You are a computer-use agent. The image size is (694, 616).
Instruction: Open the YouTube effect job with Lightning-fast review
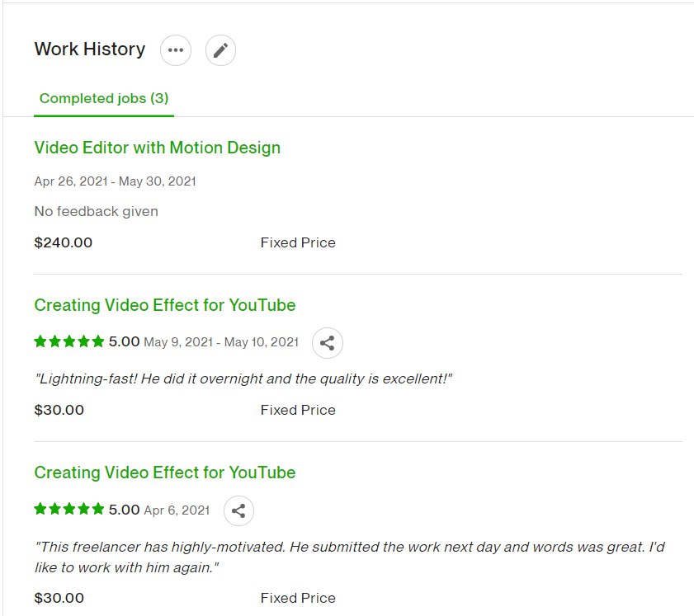(x=164, y=306)
